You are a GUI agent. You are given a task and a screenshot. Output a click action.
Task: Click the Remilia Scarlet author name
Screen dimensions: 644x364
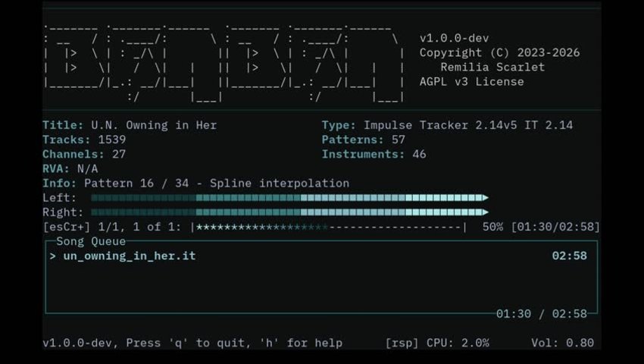coord(492,67)
